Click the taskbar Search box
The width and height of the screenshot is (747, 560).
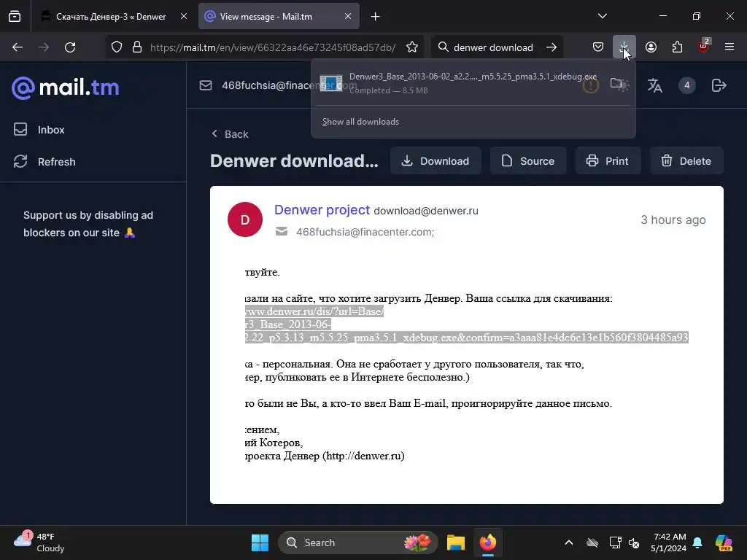click(x=357, y=542)
